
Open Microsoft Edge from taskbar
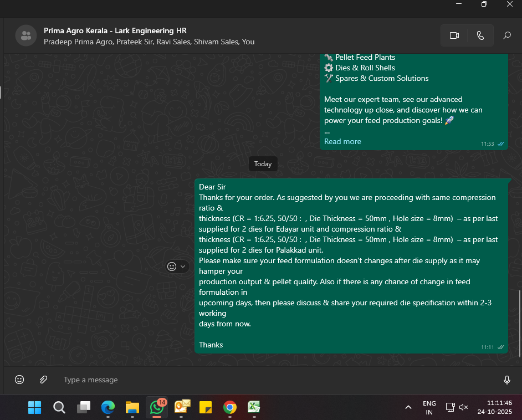pyautogui.click(x=108, y=407)
